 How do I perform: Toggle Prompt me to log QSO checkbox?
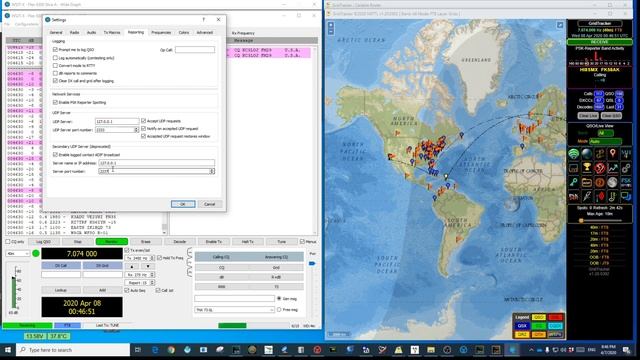55,49
